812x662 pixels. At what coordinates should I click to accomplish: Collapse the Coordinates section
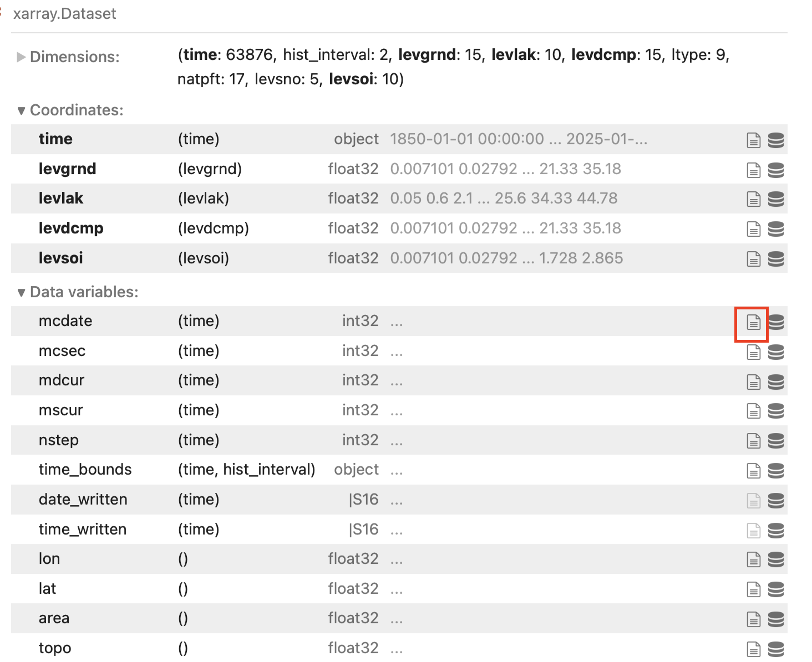[x=21, y=110]
